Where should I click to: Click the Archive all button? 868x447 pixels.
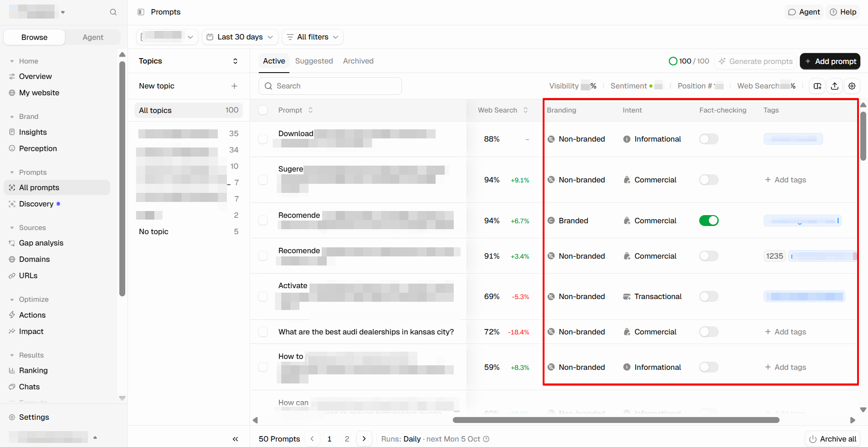coord(833,439)
